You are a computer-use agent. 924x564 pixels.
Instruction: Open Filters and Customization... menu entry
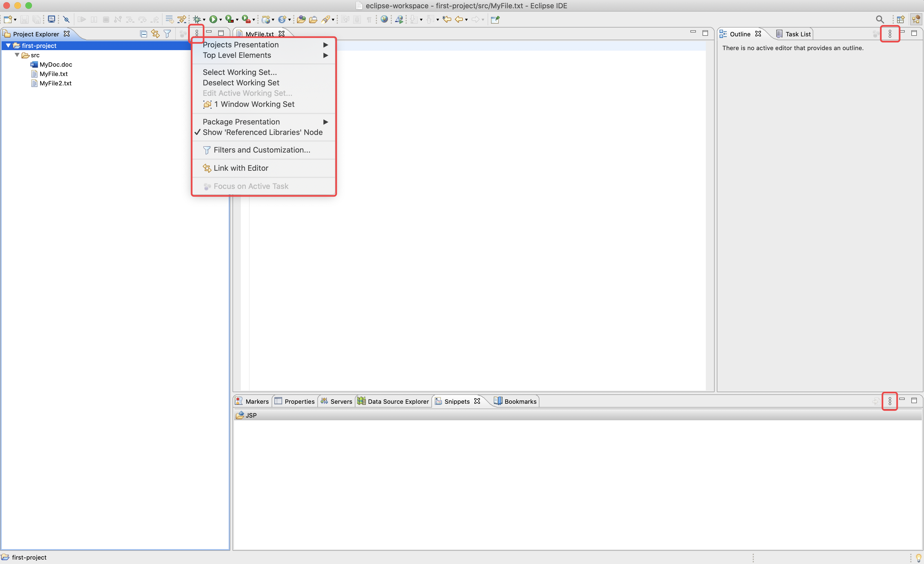pyautogui.click(x=263, y=150)
